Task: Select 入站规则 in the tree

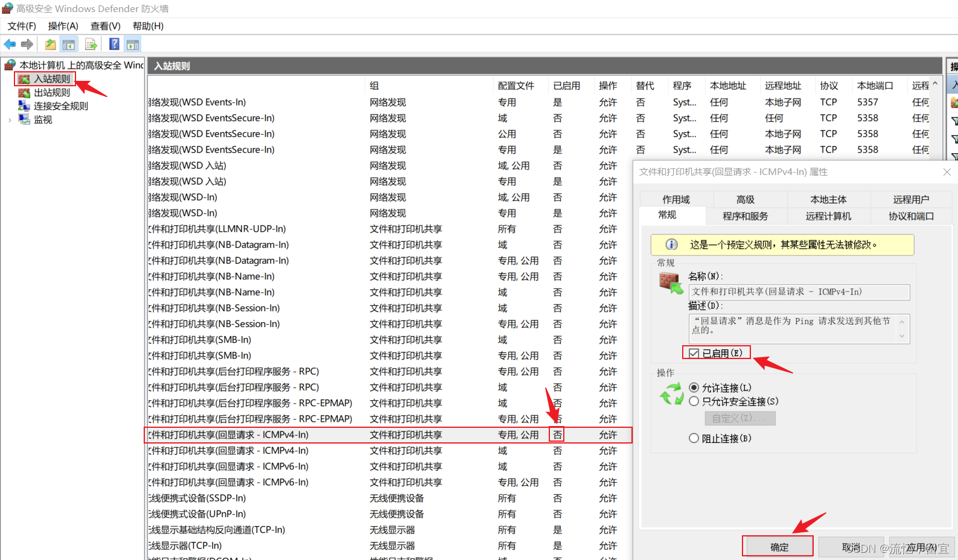Action: coord(52,79)
